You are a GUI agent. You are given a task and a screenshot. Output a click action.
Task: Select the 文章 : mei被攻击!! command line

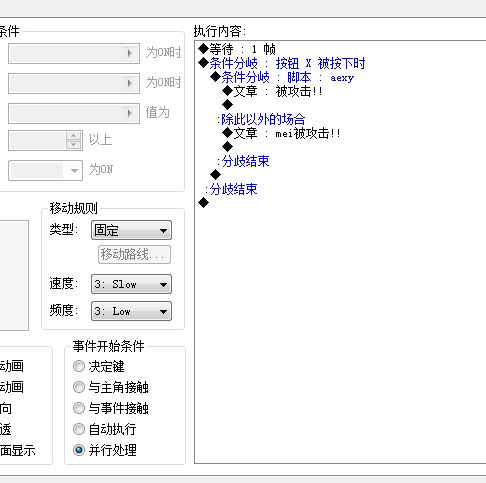coord(281,133)
